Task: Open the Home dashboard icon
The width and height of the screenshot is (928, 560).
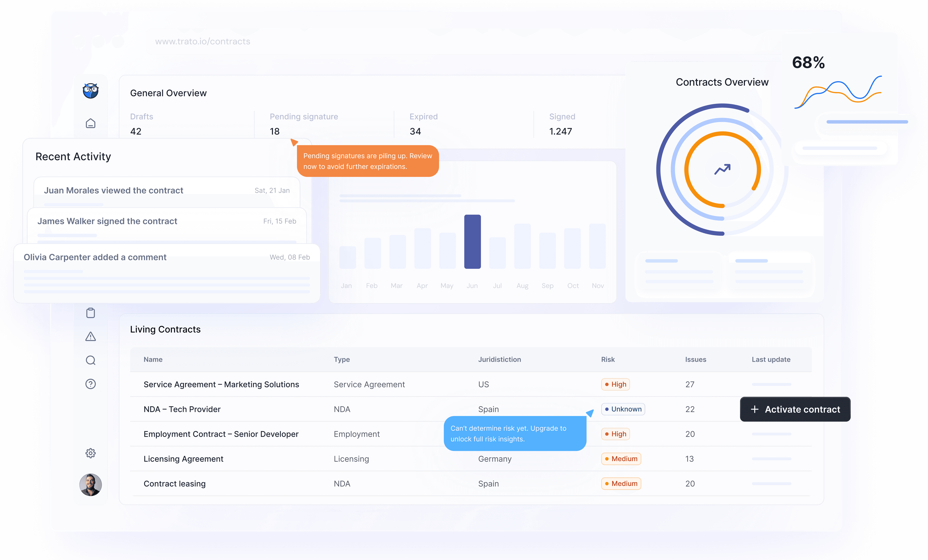Action: click(x=90, y=123)
